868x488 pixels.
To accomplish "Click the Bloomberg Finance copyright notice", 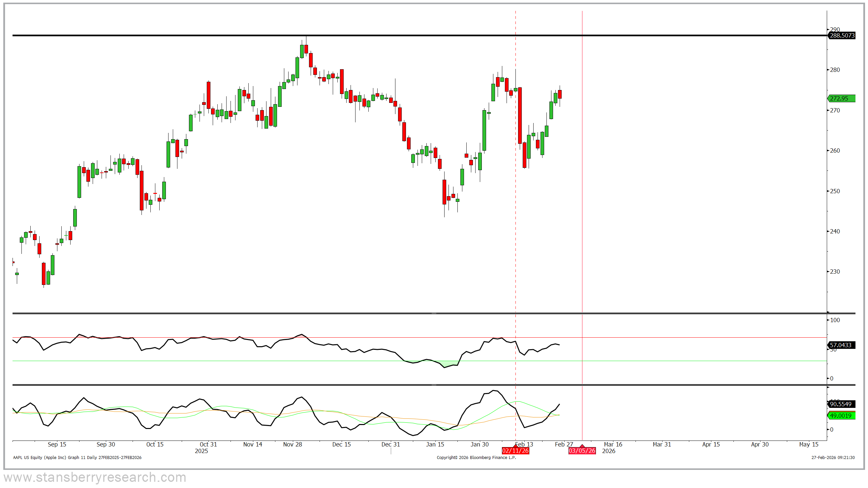I will click(x=476, y=457).
